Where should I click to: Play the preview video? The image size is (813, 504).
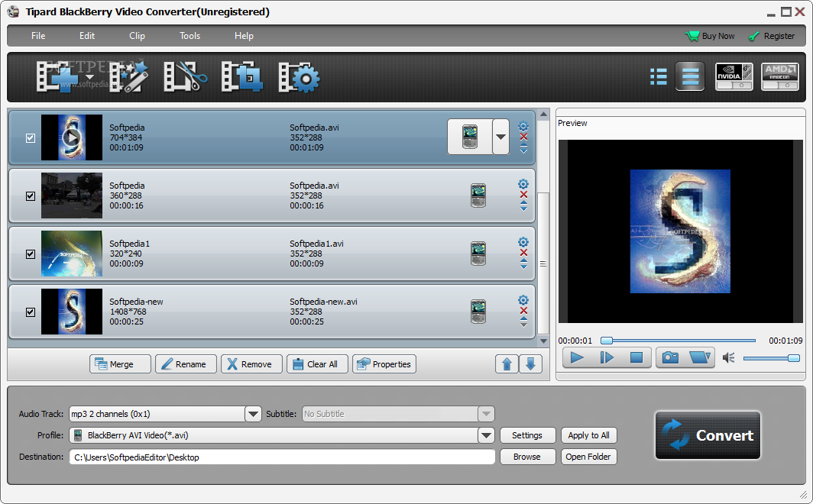coord(577,357)
